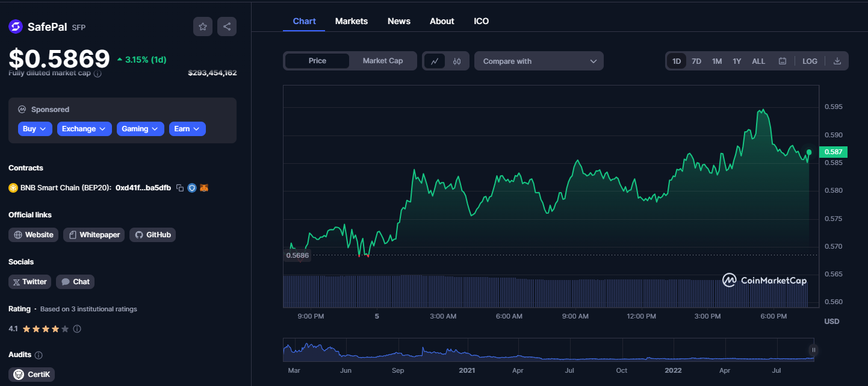868x386 pixels.
Task: Toggle LOG scale on the chart
Action: click(810, 61)
